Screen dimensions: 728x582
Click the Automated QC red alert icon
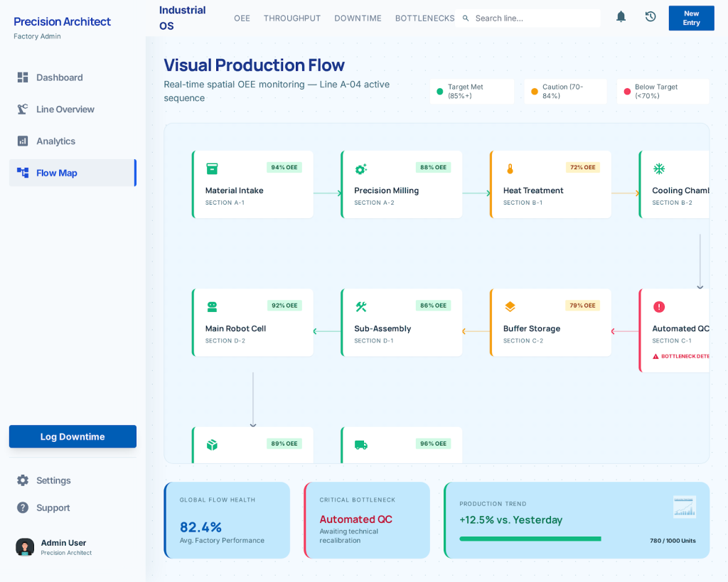click(659, 307)
